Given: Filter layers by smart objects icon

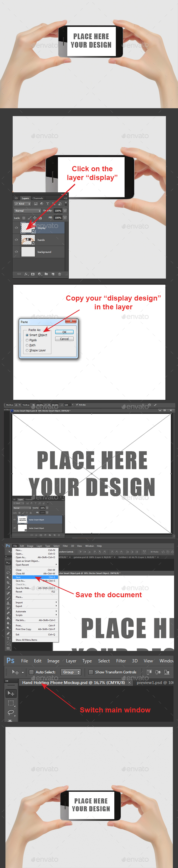Looking at the screenshot, I should tap(60, 204).
